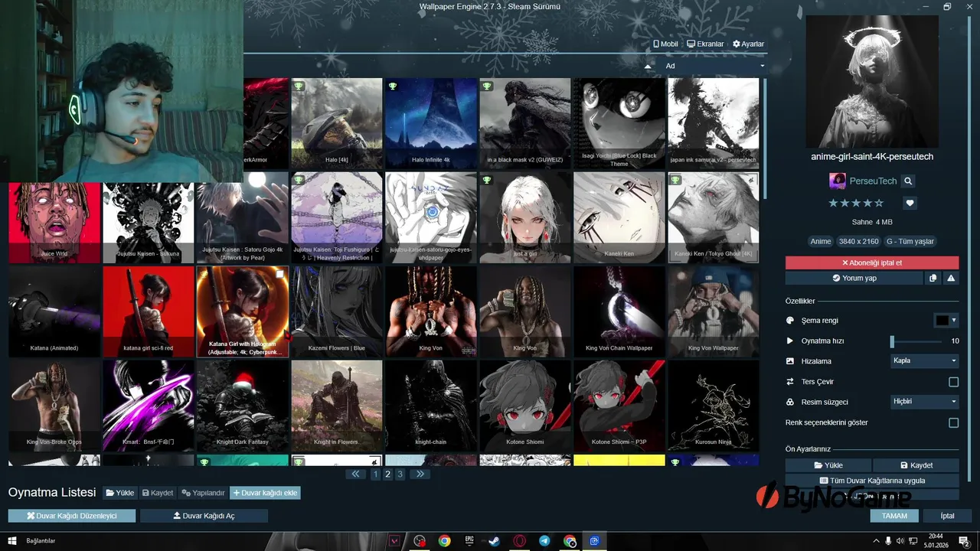Adjust the Oynatma hızı slider
The image size is (980, 551).
click(916, 341)
